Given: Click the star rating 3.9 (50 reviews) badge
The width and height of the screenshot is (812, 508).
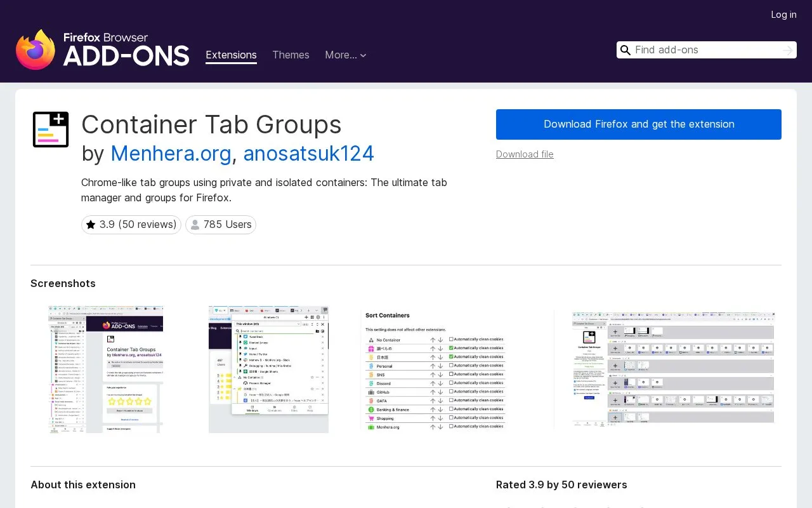Looking at the screenshot, I should (x=131, y=225).
